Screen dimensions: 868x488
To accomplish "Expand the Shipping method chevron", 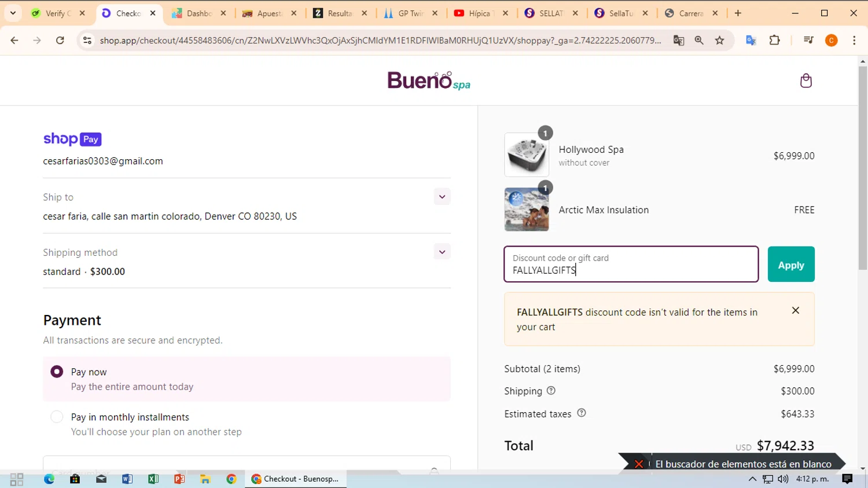I will tap(442, 252).
